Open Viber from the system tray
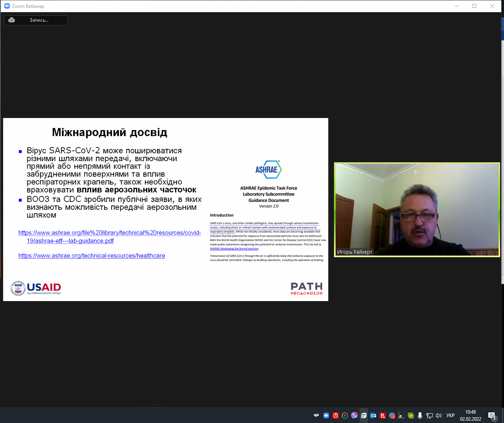504x423 pixels. 354,416
